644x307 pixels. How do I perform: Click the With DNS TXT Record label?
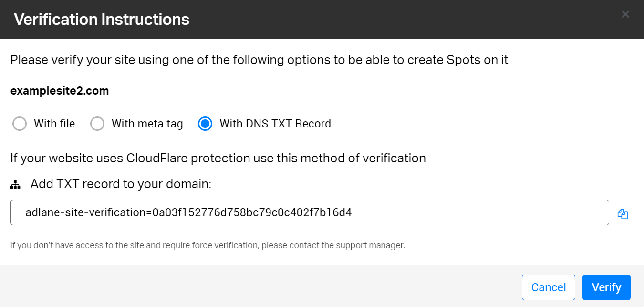275,124
